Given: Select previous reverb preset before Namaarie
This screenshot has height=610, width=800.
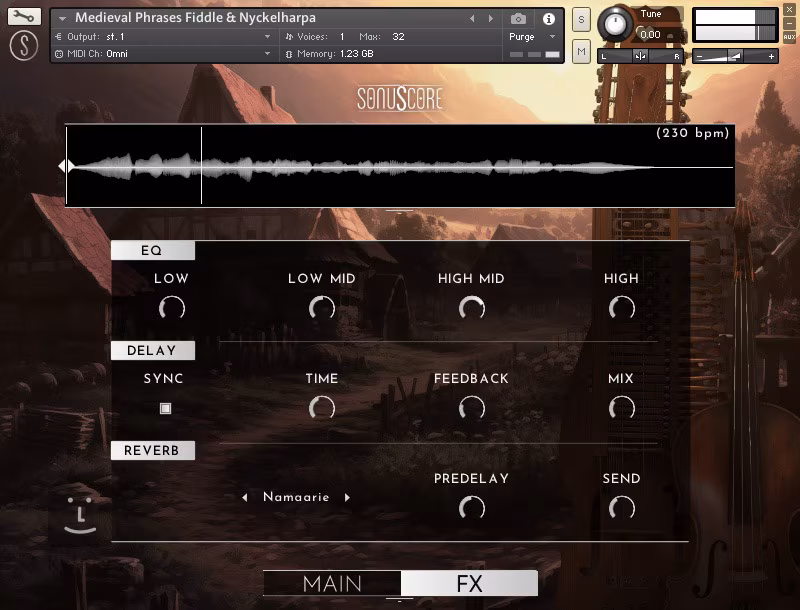Looking at the screenshot, I should pyautogui.click(x=245, y=498).
